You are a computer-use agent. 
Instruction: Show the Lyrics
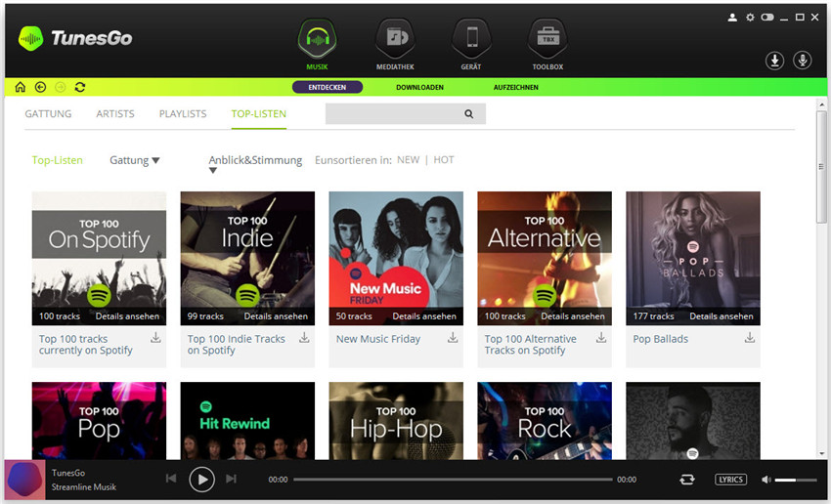(x=731, y=480)
